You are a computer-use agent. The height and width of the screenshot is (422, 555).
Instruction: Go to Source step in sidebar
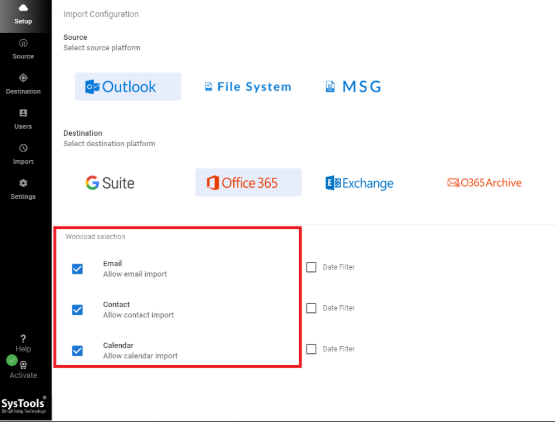point(23,49)
